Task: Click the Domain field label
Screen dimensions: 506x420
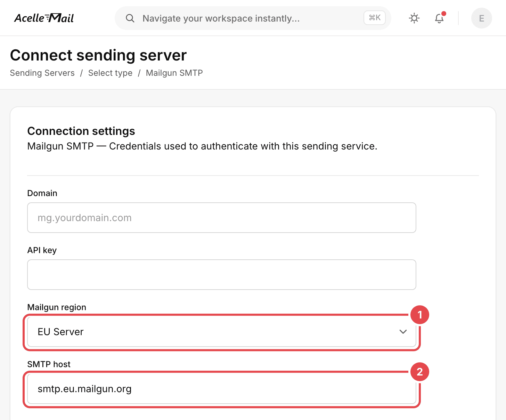Action: (42, 193)
